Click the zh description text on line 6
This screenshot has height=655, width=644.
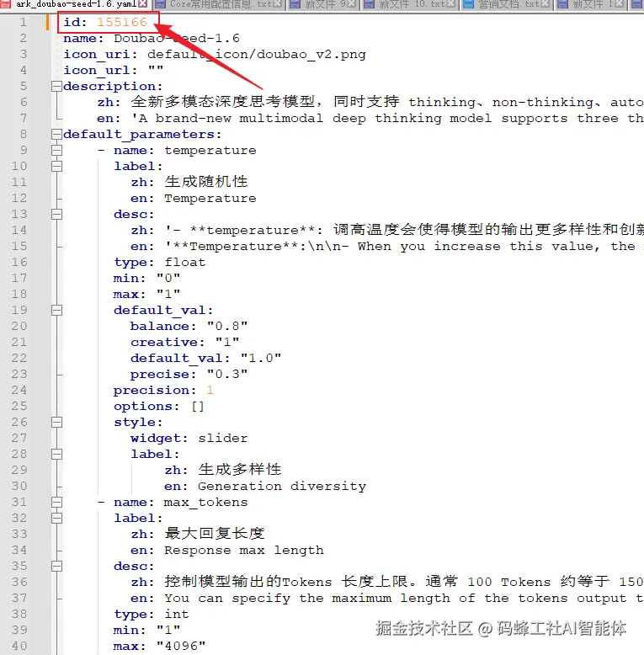(387, 102)
